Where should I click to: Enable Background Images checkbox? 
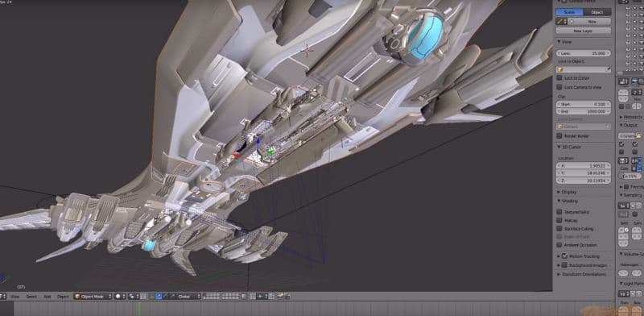click(x=564, y=265)
